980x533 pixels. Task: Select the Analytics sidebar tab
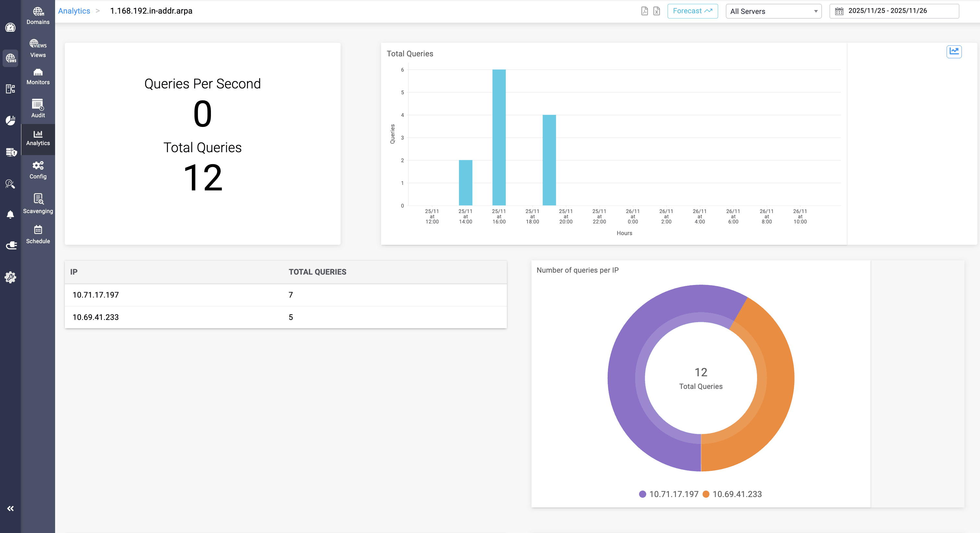coord(38,138)
